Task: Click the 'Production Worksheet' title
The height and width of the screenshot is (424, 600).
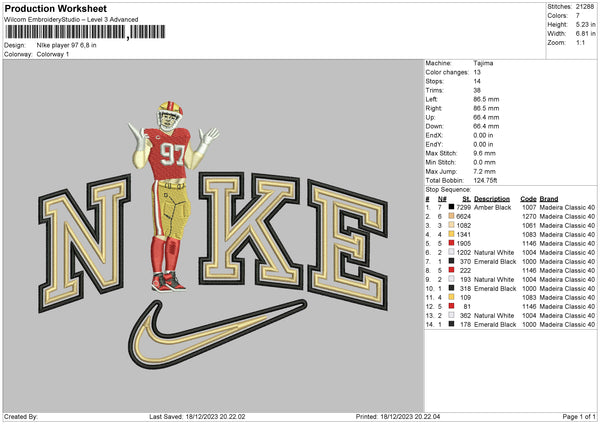Action: pyautogui.click(x=55, y=8)
